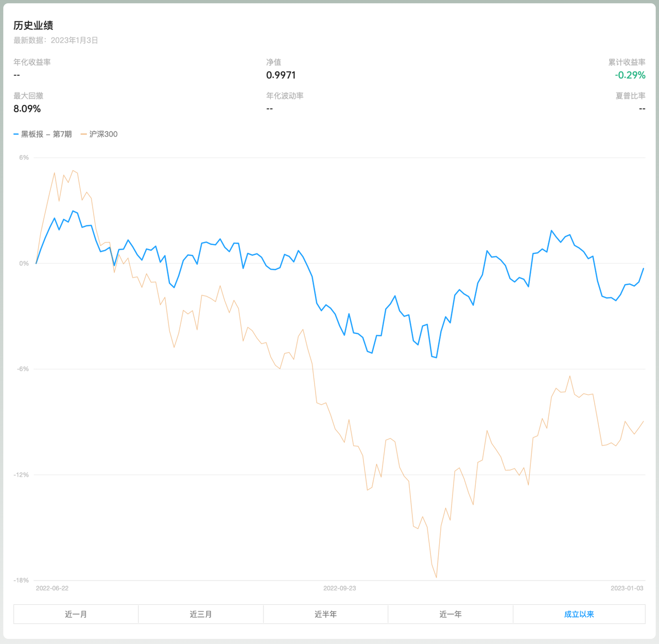Click the 年化波动率 label

(285, 96)
